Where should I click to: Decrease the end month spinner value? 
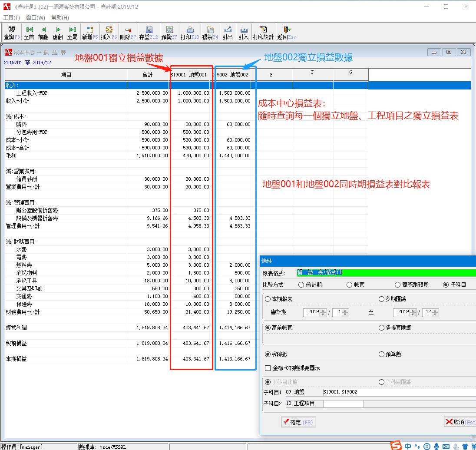(436, 314)
